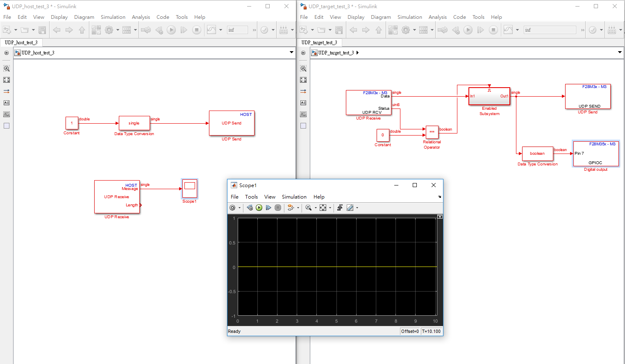Click Stop button in host Simulink toolbar
The height and width of the screenshot is (364, 625).
pyautogui.click(x=197, y=30)
